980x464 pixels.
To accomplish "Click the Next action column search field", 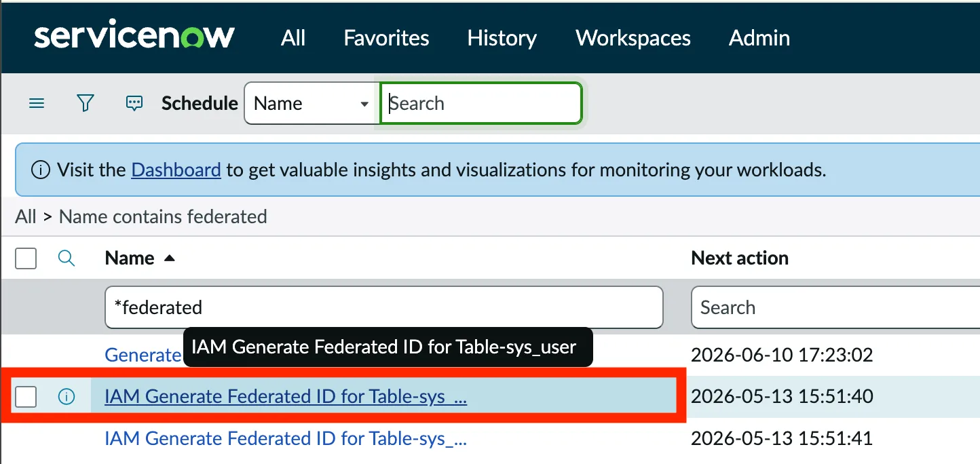I will pos(835,307).
